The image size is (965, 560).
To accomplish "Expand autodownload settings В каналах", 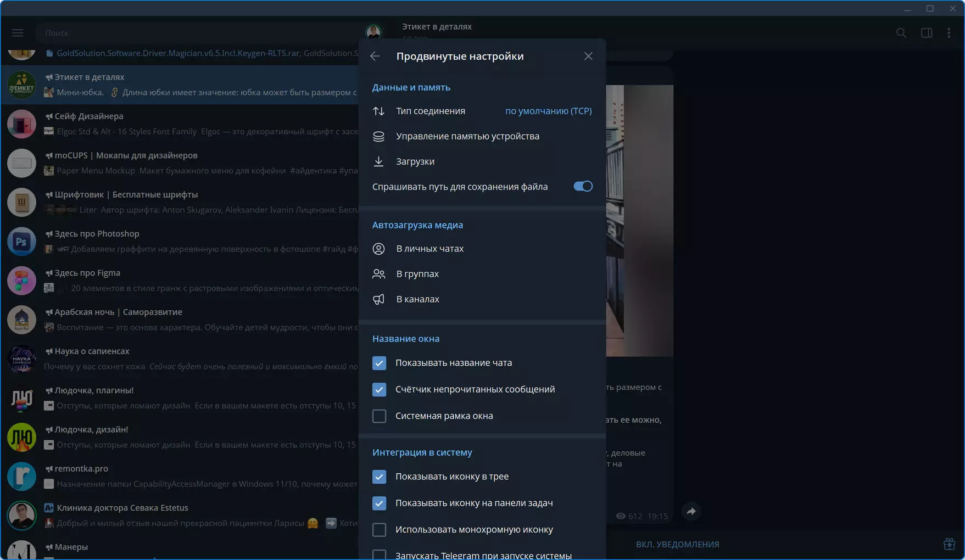I will coord(482,299).
